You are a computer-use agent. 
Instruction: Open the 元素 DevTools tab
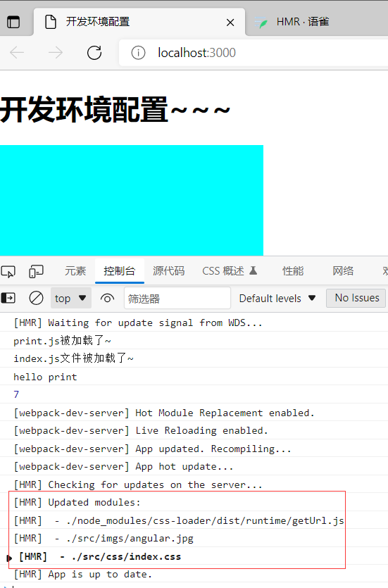(x=75, y=270)
